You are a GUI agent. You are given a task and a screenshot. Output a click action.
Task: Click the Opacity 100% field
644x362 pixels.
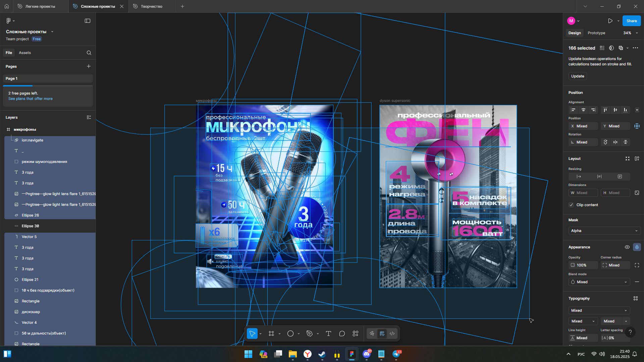point(583,265)
